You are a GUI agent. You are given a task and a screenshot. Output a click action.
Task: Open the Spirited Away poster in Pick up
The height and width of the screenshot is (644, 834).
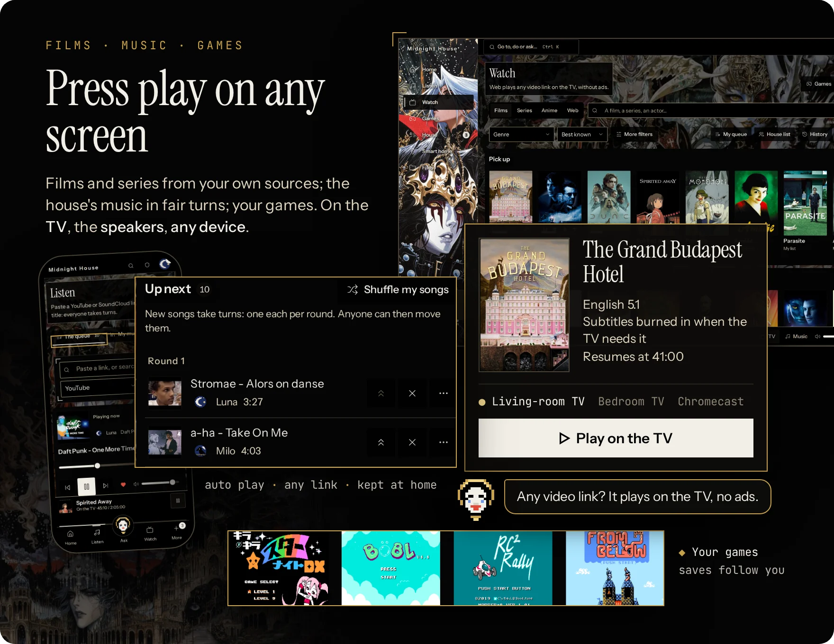tap(658, 197)
